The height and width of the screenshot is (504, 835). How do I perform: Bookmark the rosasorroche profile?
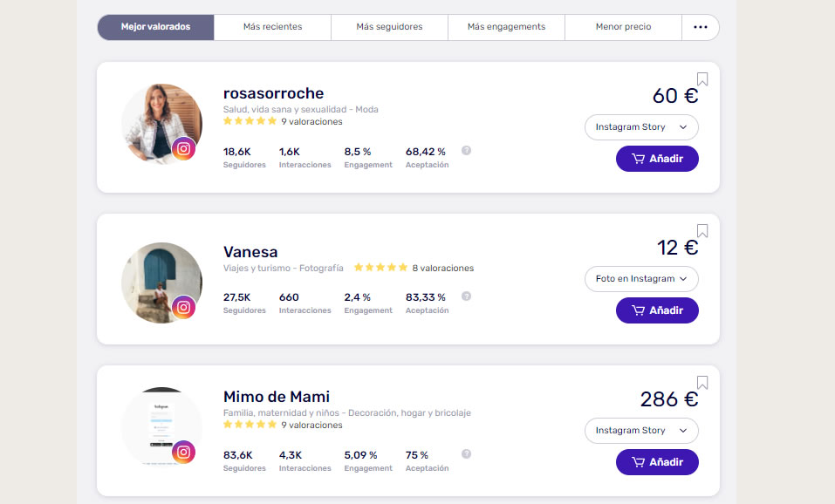[x=702, y=79]
